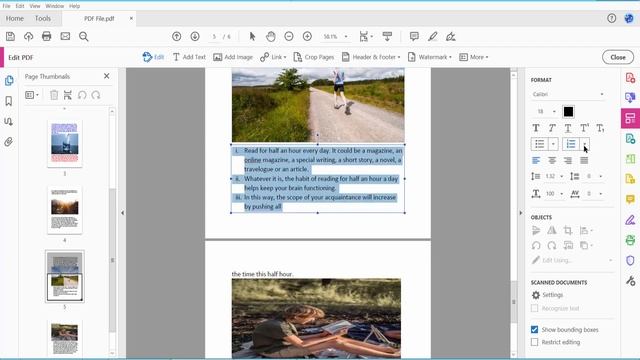
Task: Open the black font color swatch
Action: click(568, 111)
